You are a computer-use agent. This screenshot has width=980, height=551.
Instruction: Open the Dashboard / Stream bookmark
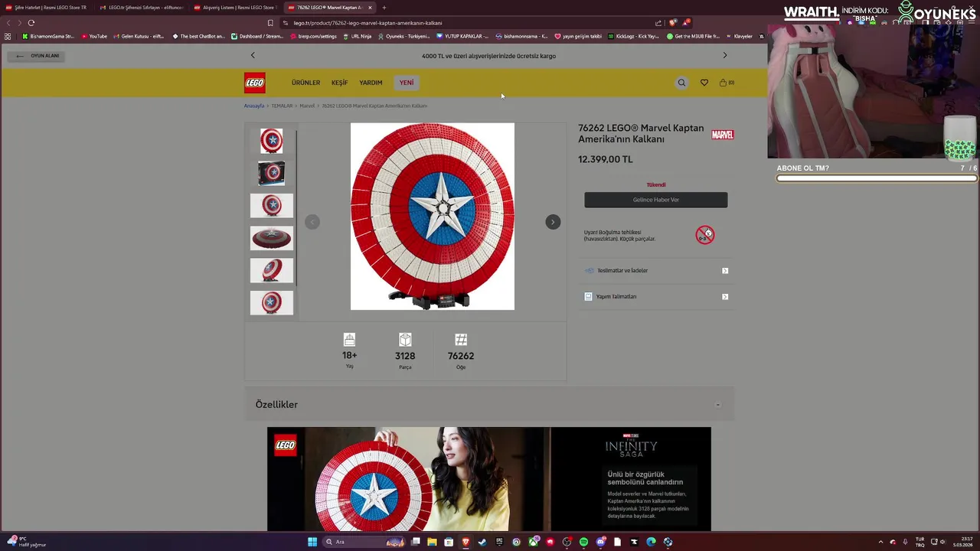[x=256, y=36]
